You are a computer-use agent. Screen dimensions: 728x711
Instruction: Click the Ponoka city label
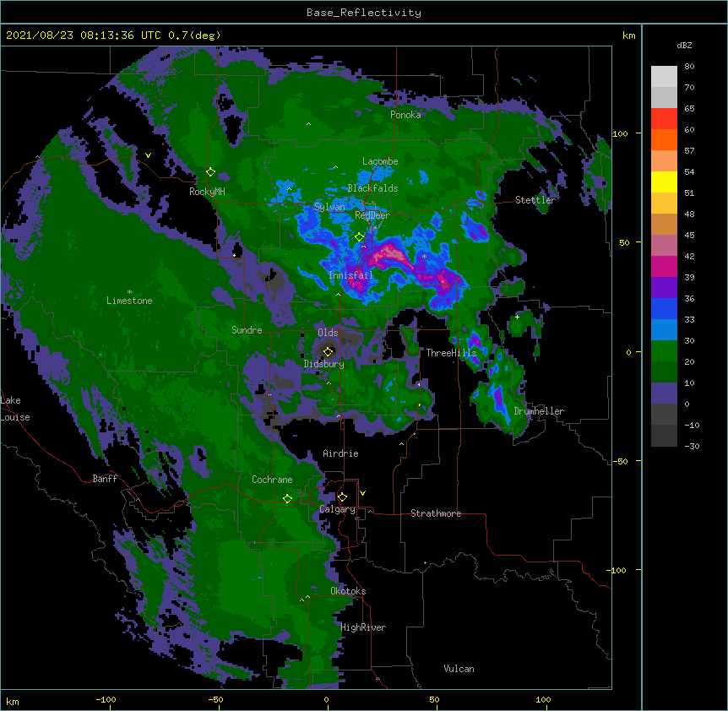tap(405, 115)
